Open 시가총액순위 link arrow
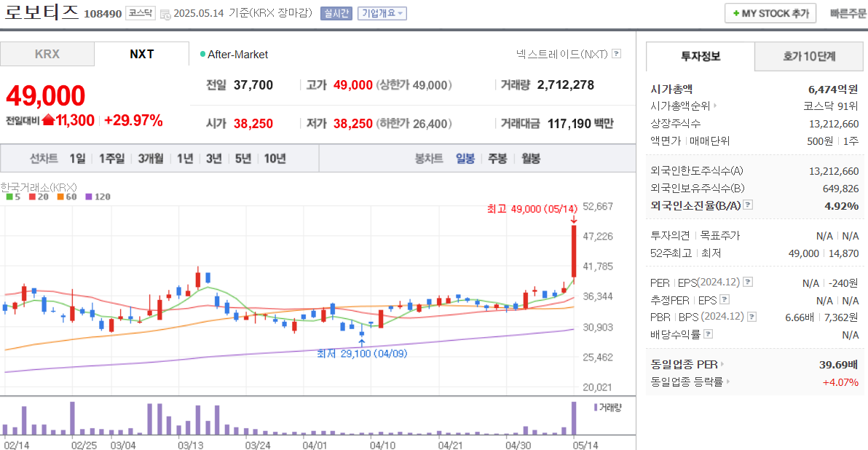The height and width of the screenshot is (450, 868). 715,106
